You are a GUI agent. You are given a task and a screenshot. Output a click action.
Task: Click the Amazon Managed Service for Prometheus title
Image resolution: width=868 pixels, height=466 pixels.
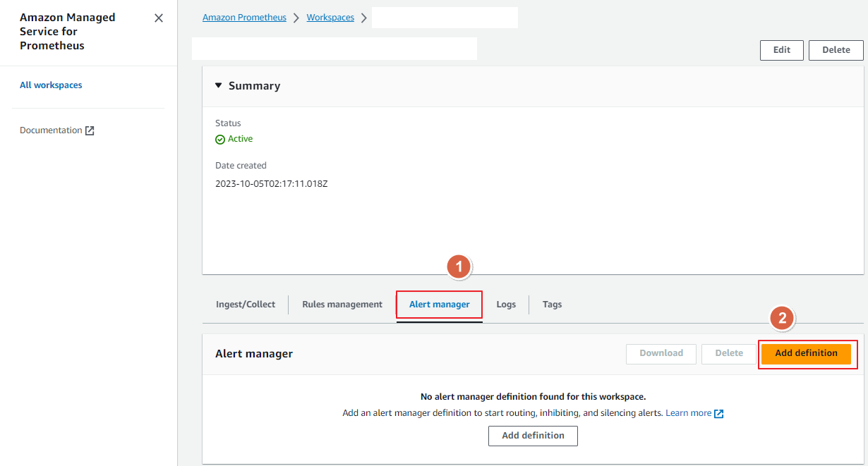67,32
